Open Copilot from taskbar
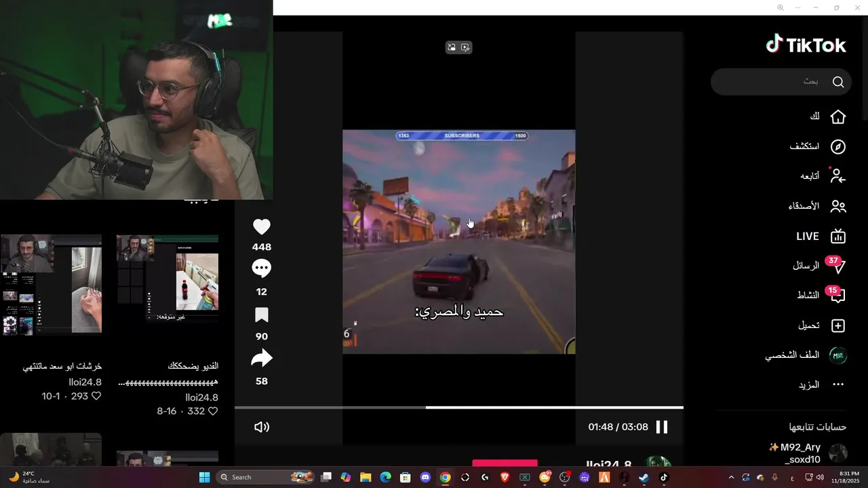 tap(346, 477)
